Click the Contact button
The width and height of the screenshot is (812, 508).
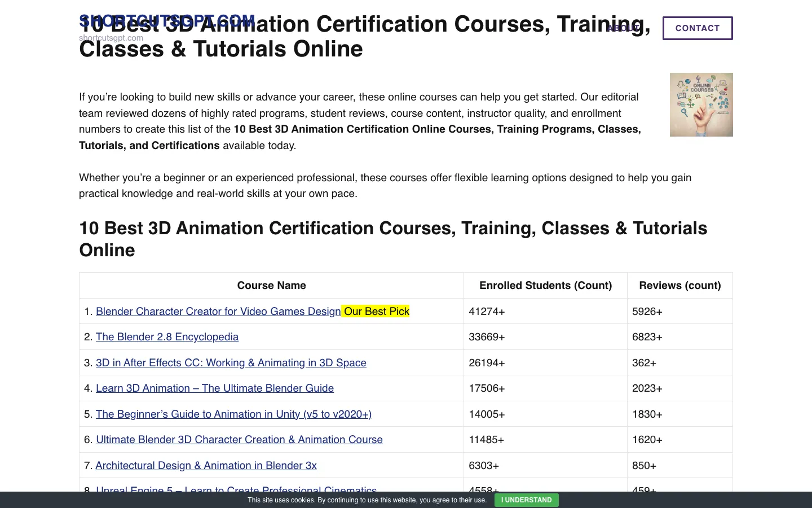pos(698,28)
